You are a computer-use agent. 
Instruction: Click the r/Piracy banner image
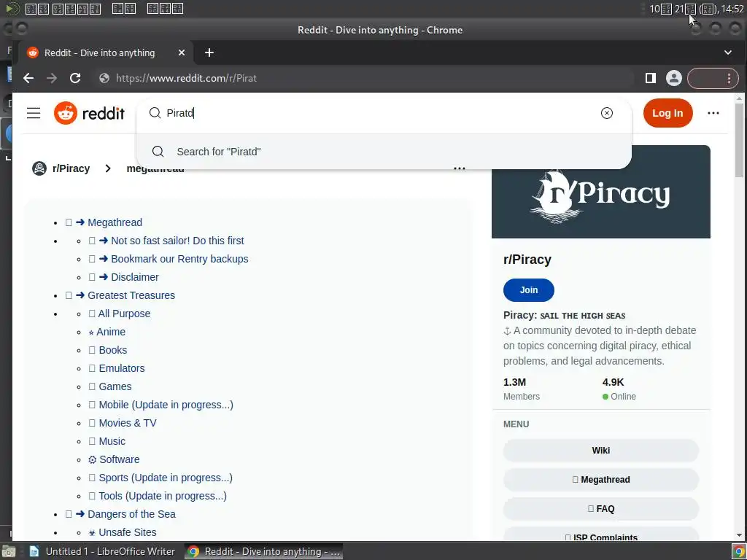coord(601,192)
